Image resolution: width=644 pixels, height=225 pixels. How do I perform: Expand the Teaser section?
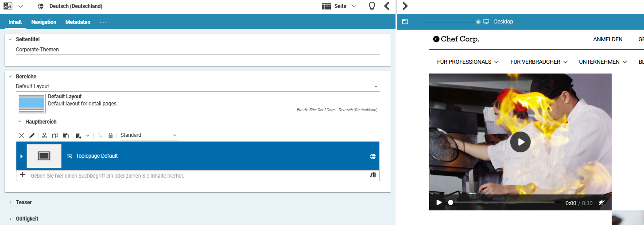10,202
